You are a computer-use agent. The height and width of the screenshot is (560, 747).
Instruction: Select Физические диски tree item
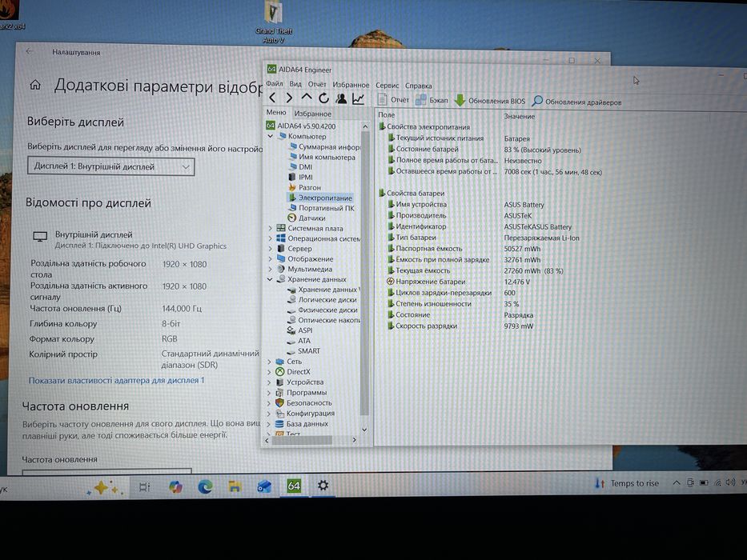click(323, 310)
